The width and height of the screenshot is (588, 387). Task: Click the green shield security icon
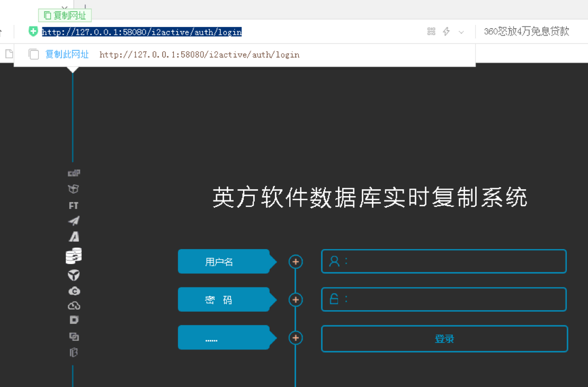[33, 32]
